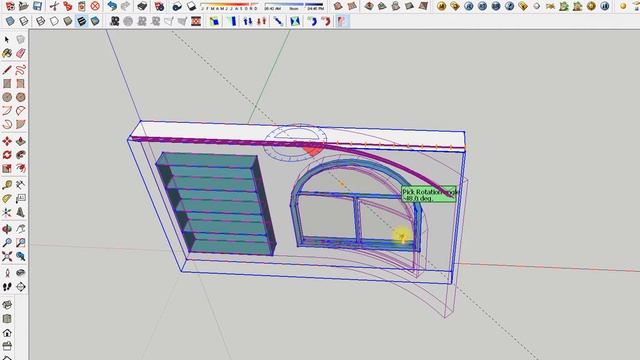The height and width of the screenshot is (360, 640).
Task: Click the Pick Rotation angle tooltip
Action: tap(430, 195)
